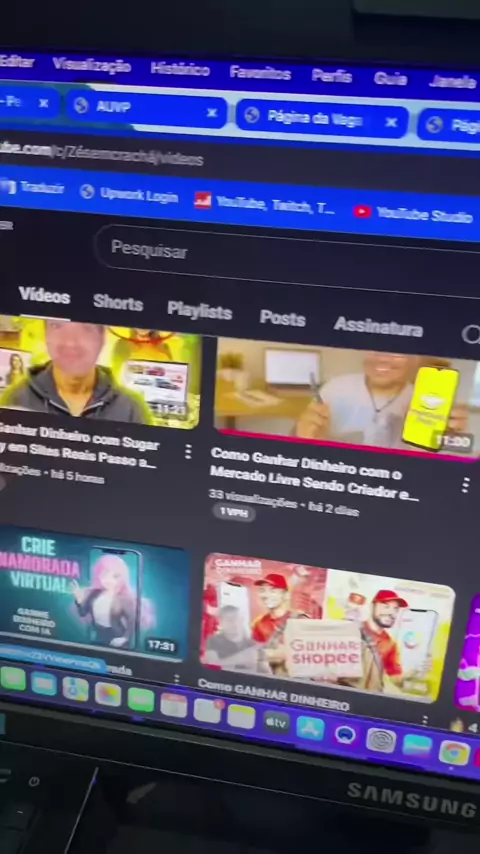Click the Upwork Login globe bookmark icon
The height and width of the screenshot is (854, 480).
tap(87, 191)
